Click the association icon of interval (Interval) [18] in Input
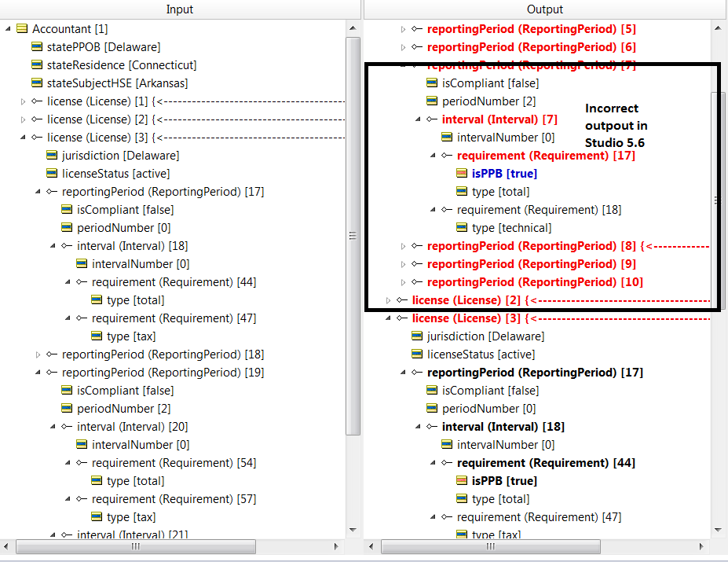The width and height of the screenshot is (728, 562). (x=67, y=245)
